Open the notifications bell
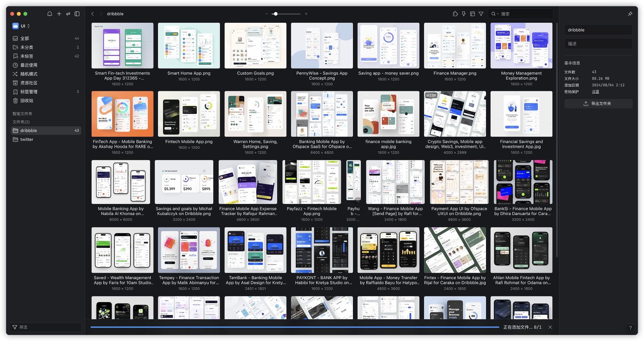 point(50,14)
